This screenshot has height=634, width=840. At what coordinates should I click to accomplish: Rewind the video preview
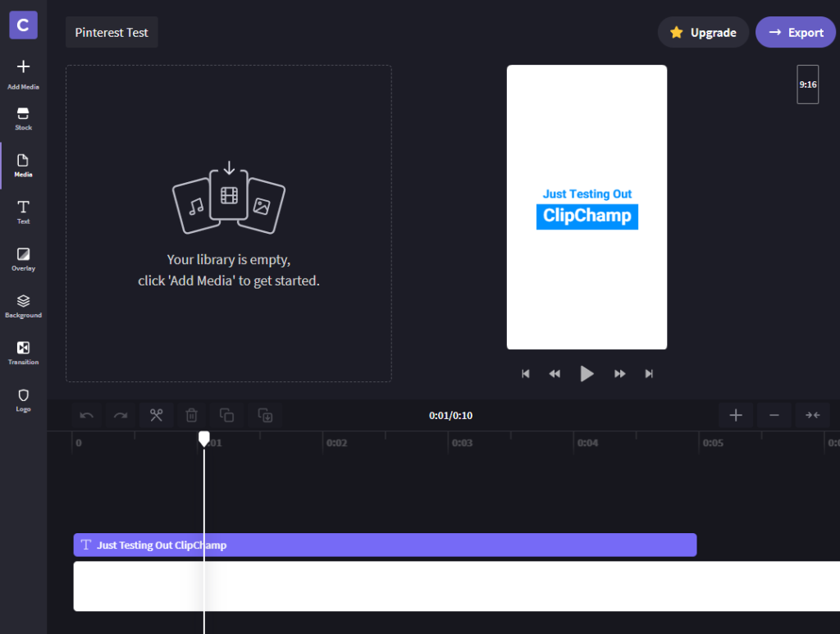pos(555,374)
